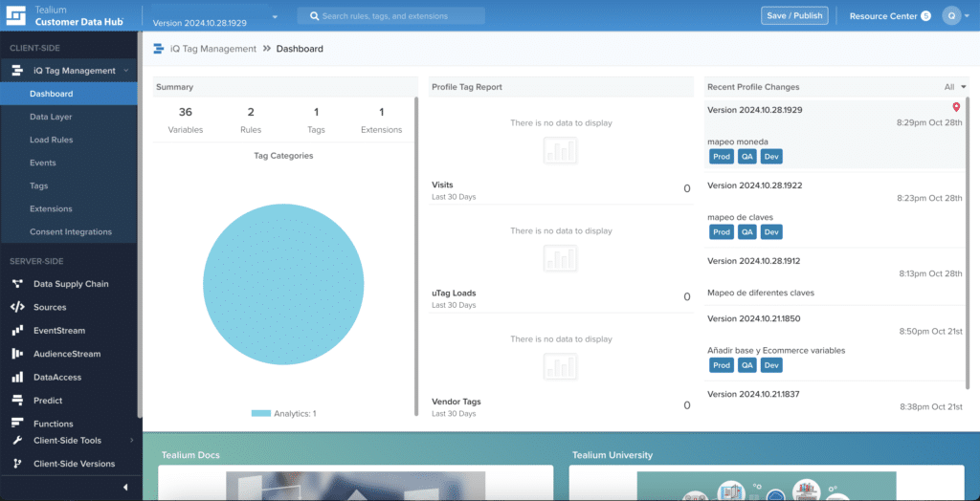
Task: Click the iQ Tag Management breadcrumb link
Action: pyautogui.click(x=213, y=48)
